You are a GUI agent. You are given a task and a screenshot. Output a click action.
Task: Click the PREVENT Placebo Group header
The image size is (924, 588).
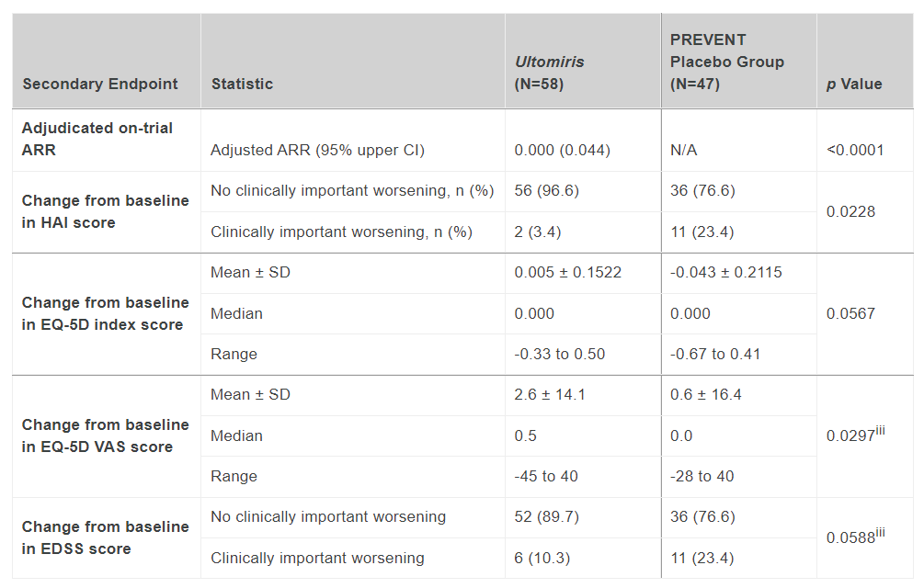tap(726, 62)
